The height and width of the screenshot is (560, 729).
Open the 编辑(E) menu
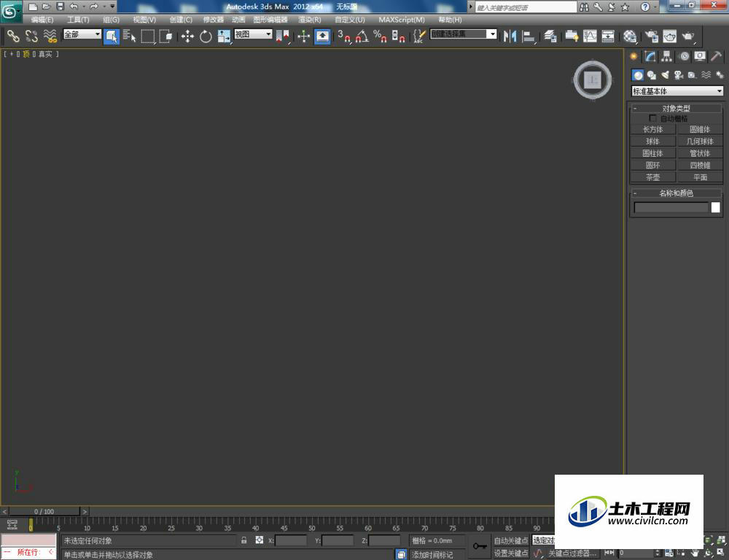[42, 20]
